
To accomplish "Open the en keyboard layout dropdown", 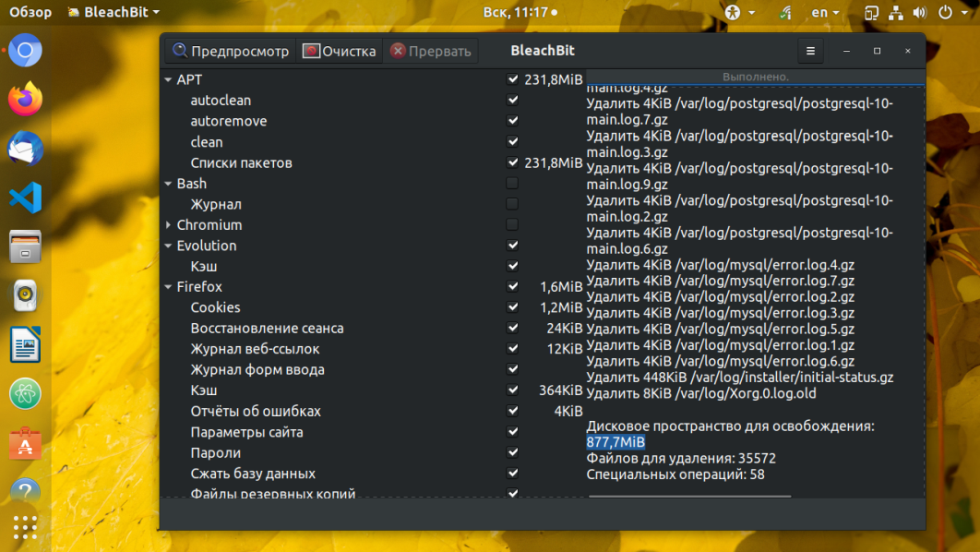I will click(825, 12).
